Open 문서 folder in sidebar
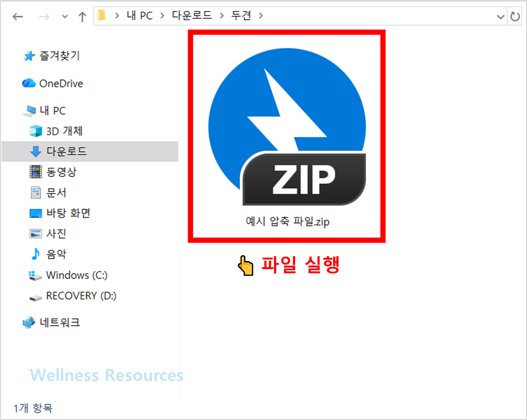The width and height of the screenshot is (527, 420). (x=56, y=193)
